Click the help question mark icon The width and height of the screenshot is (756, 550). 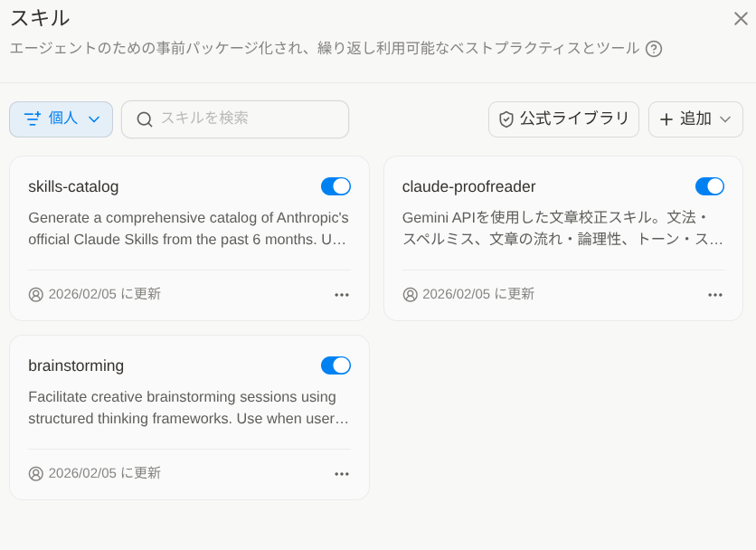tap(654, 49)
